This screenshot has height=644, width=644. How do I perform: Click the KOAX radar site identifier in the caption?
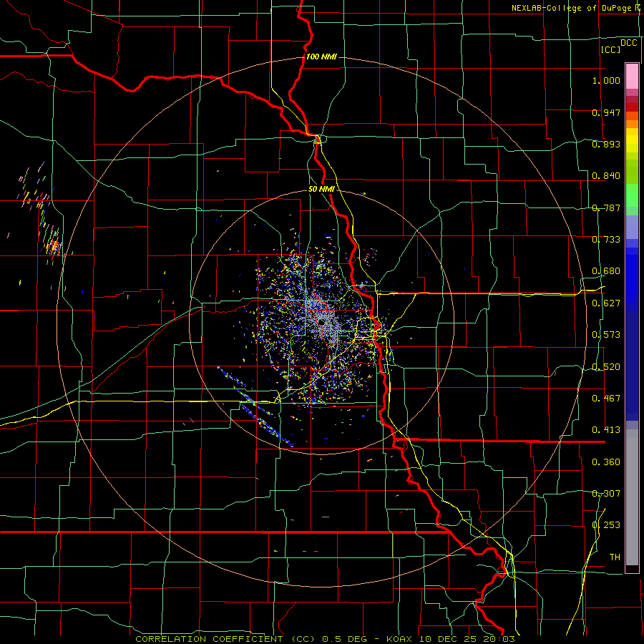[x=401, y=639]
